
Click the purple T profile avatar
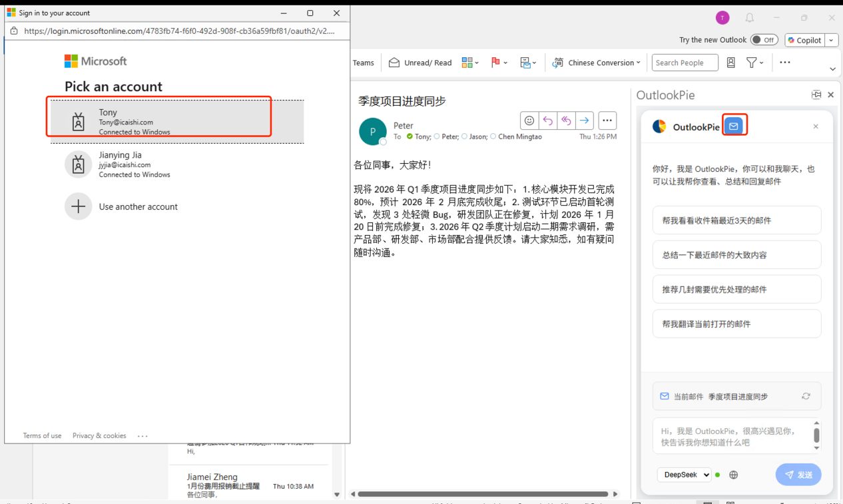click(x=722, y=18)
